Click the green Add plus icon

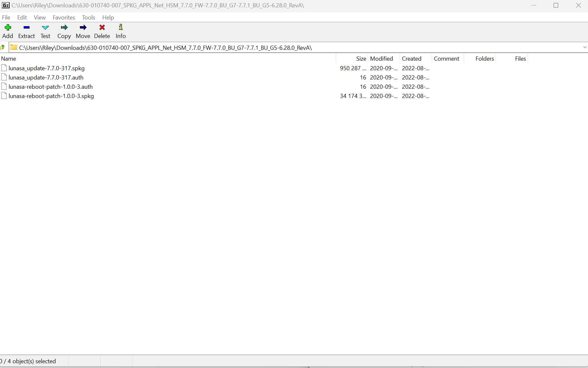[8, 28]
